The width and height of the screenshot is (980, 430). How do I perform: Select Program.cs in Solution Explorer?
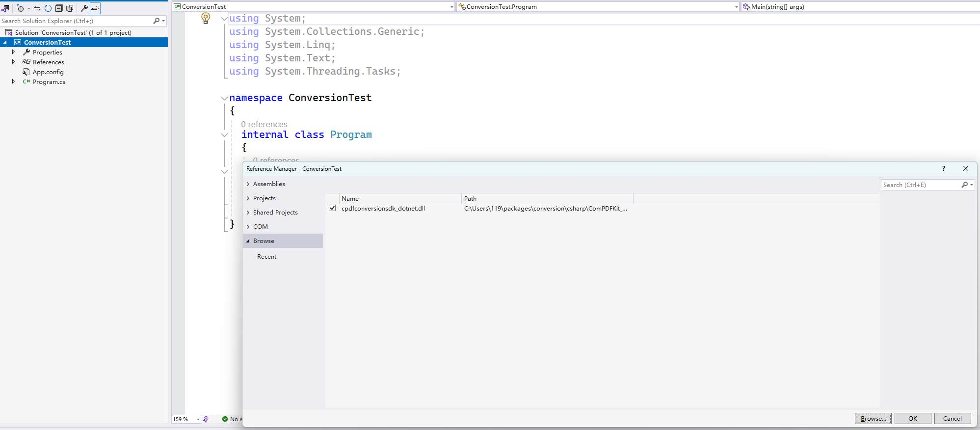[x=49, y=82]
